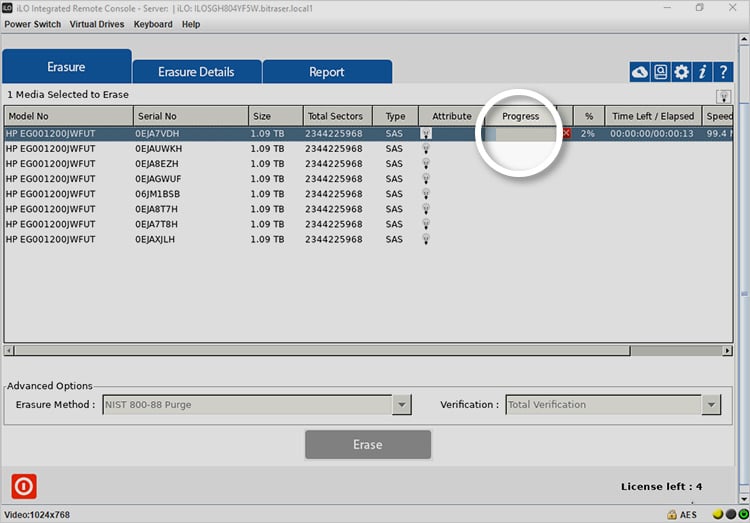The image size is (750, 523).
Task: Switch to the Erasure Details tab
Action: tap(197, 72)
